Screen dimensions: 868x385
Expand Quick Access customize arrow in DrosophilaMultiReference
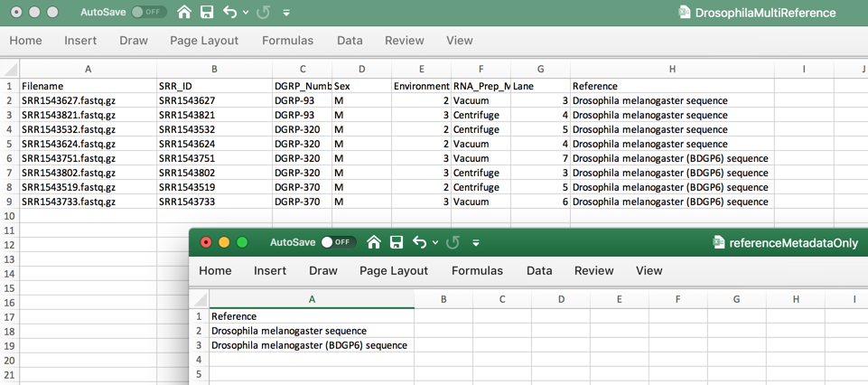pyautogui.click(x=286, y=14)
